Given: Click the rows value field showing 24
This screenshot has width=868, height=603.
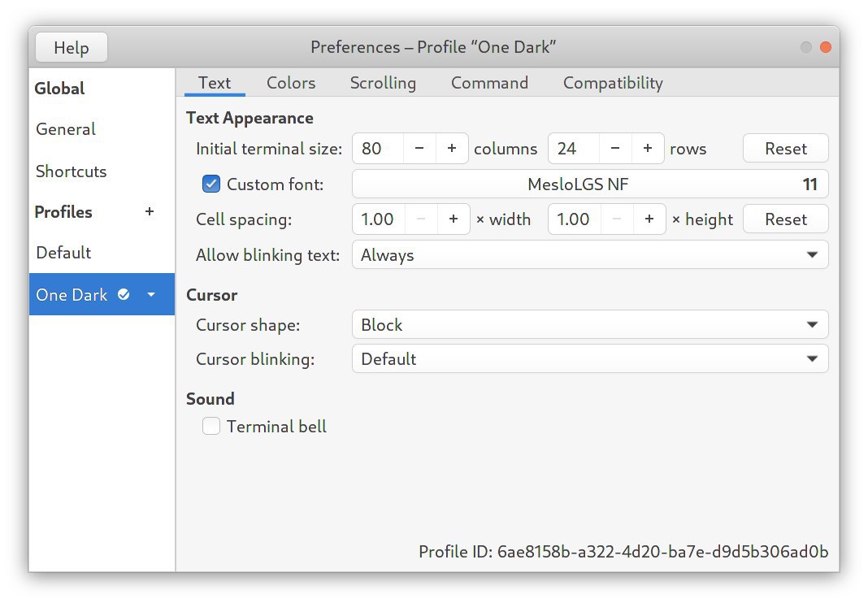Looking at the screenshot, I should pyautogui.click(x=574, y=149).
